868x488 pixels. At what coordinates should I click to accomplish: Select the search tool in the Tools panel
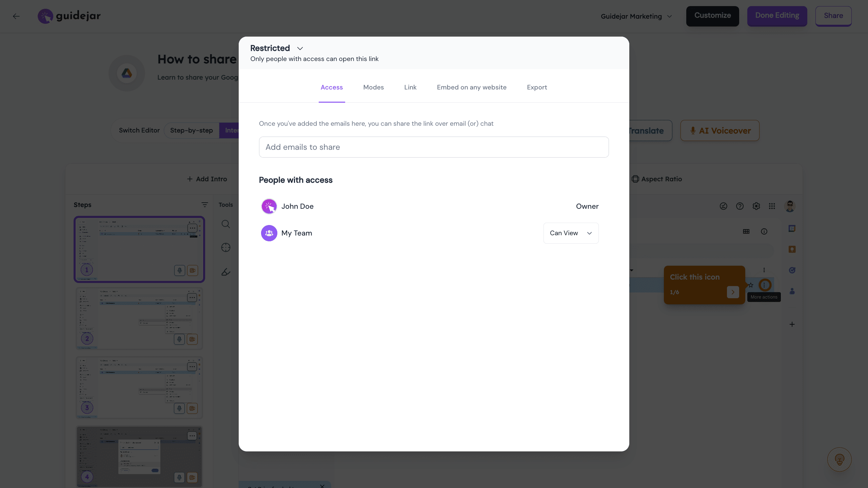point(225,224)
